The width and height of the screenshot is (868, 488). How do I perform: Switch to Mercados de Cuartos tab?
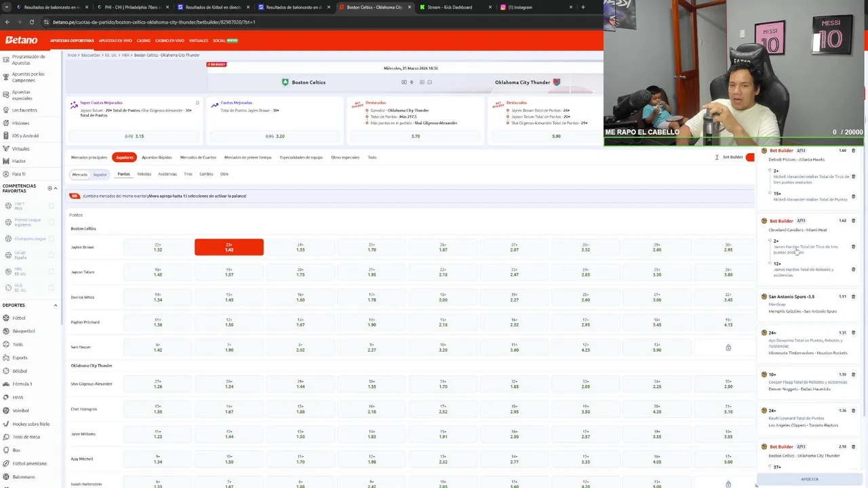coord(198,157)
